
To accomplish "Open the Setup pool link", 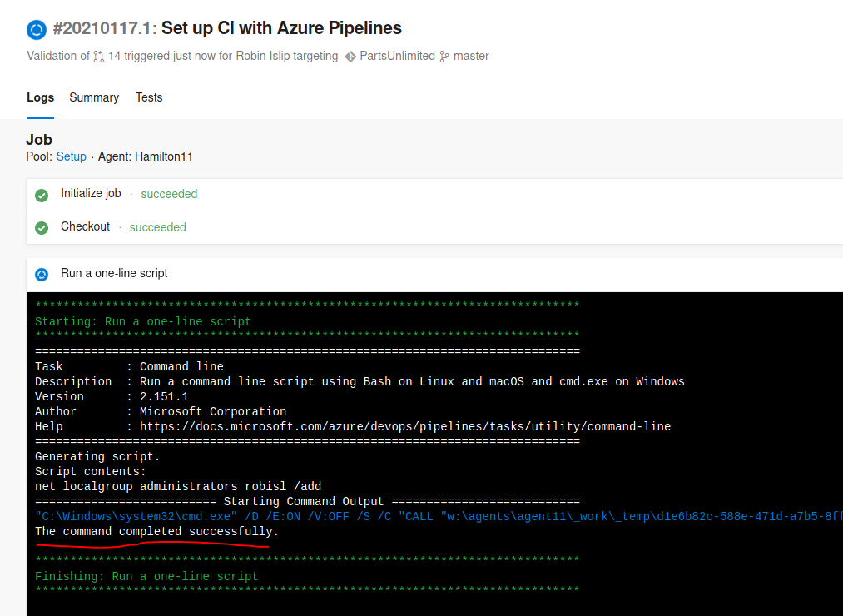I will [71, 156].
